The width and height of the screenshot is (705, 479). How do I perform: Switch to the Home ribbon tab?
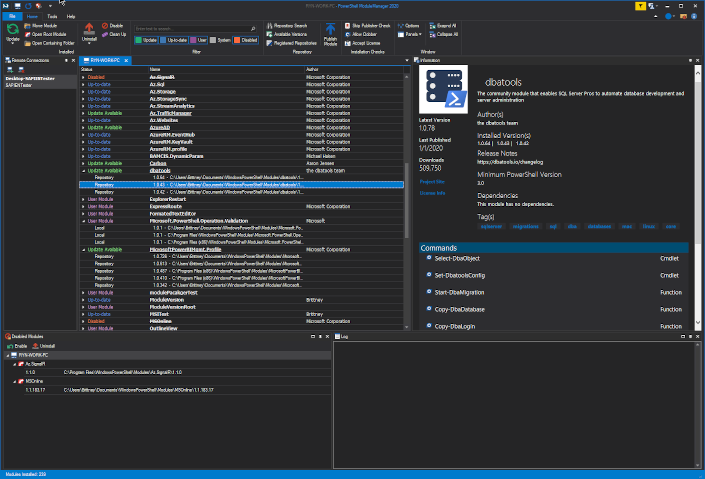(x=32, y=16)
